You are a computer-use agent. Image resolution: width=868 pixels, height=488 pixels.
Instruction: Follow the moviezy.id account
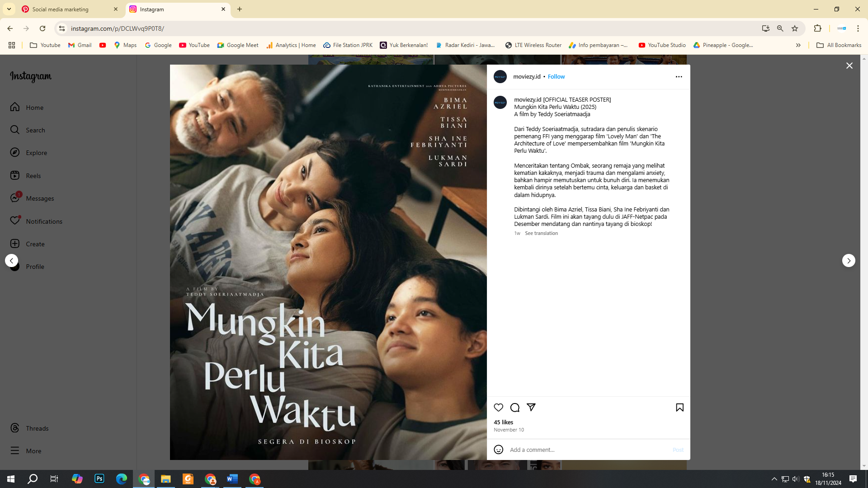[x=556, y=77]
